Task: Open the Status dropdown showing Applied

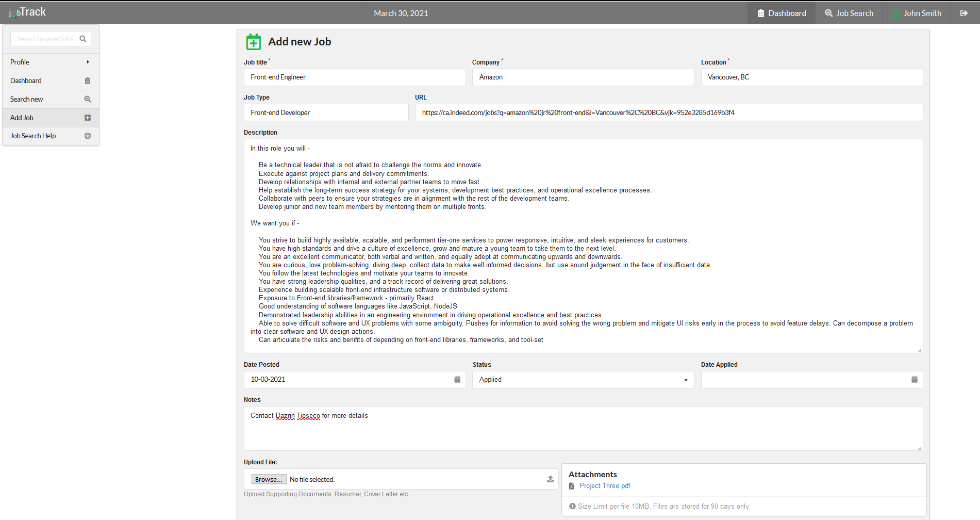Action: click(x=583, y=380)
